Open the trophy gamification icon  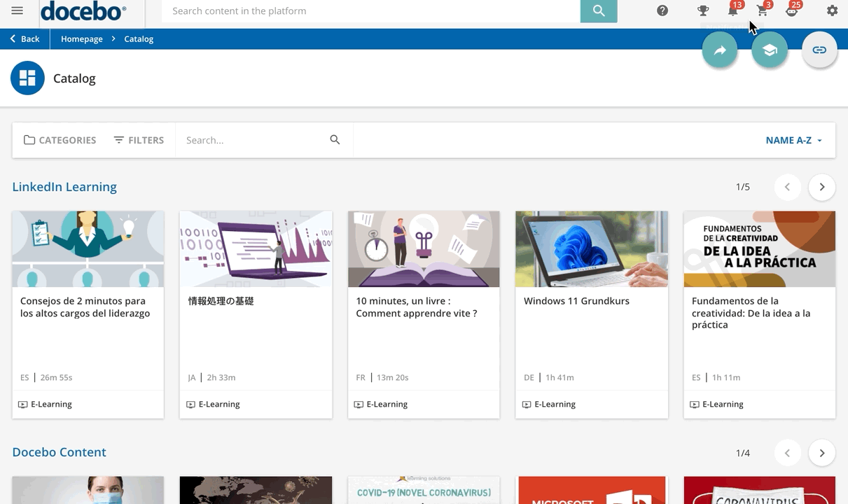(703, 10)
